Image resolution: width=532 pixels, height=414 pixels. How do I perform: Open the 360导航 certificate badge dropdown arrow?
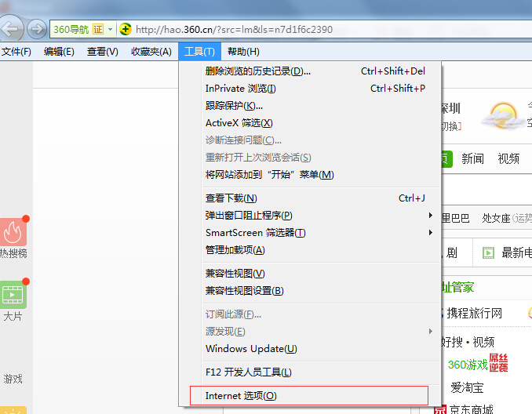coord(111,30)
